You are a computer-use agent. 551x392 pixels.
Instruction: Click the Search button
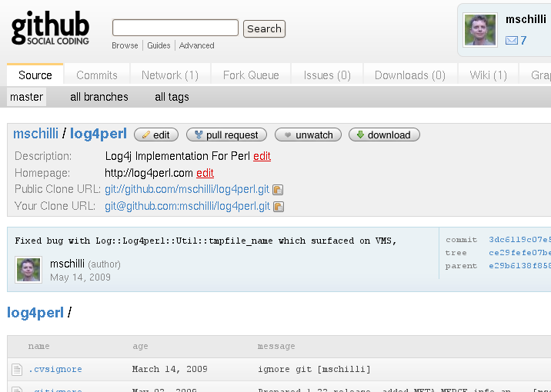tap(264, 28)
